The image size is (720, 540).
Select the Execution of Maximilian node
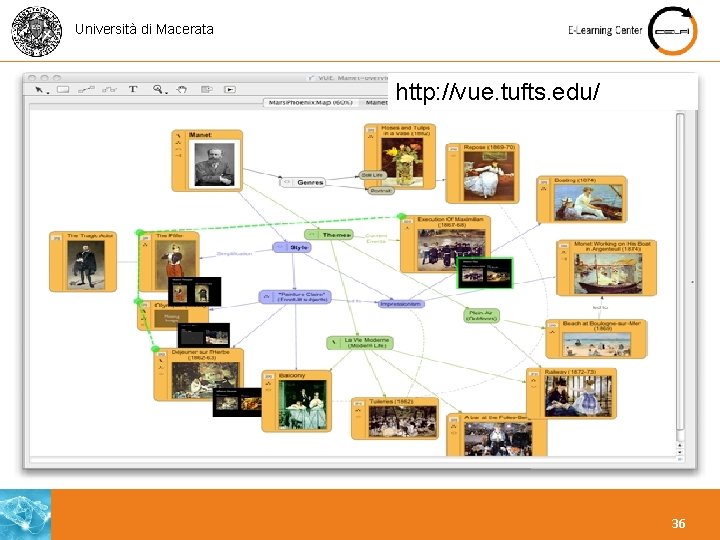(x=445, y=244)
